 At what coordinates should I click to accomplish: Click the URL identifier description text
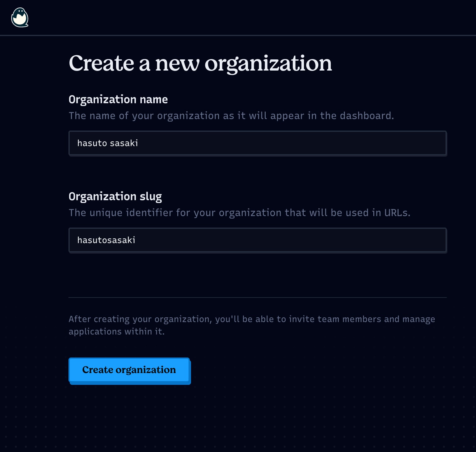240,213
